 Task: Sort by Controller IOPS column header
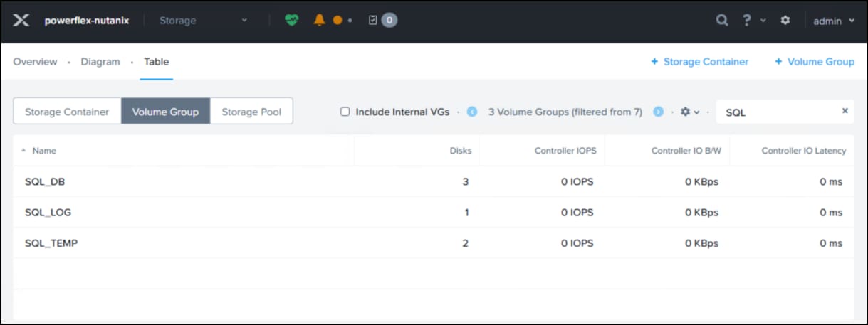click(565, 151)
